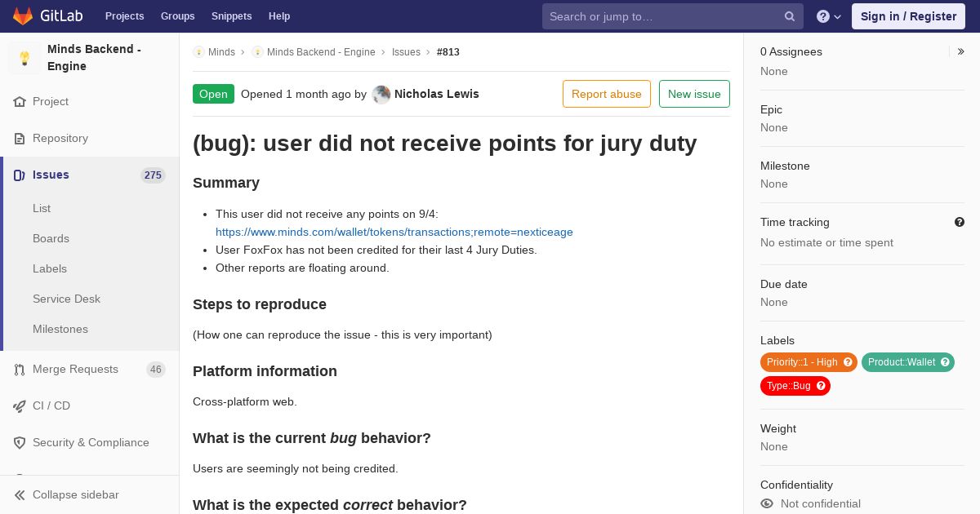Image resolution: width=980 pixels, height=514 pixels.
Task: Collapse right sidebar with double chevron
Action: click(x=961, y=51)
